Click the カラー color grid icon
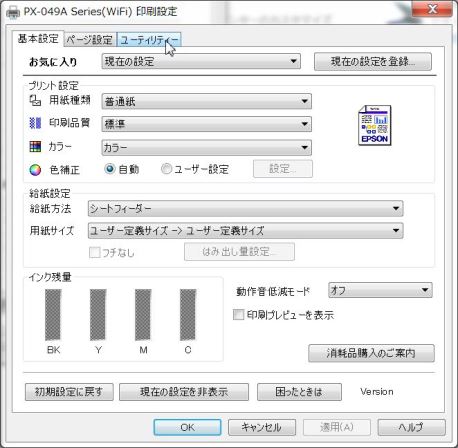Screen dimensions: 458x448 click(x=35, y=146)
